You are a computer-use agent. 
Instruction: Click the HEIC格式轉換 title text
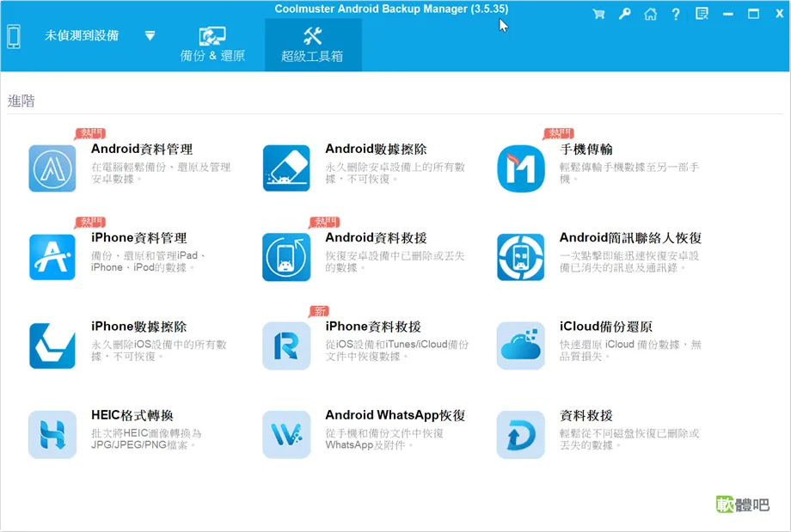coord(132,415)
